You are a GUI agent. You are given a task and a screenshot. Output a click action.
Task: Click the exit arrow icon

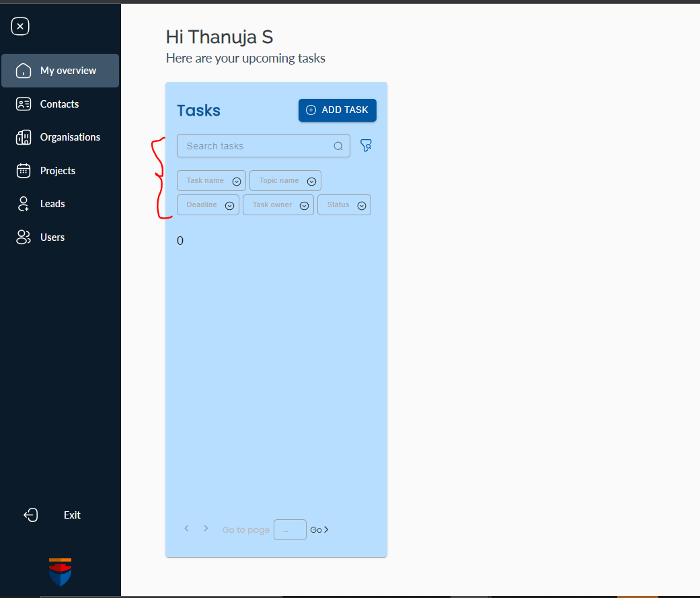pyautogui.click(x=31, y=515)
